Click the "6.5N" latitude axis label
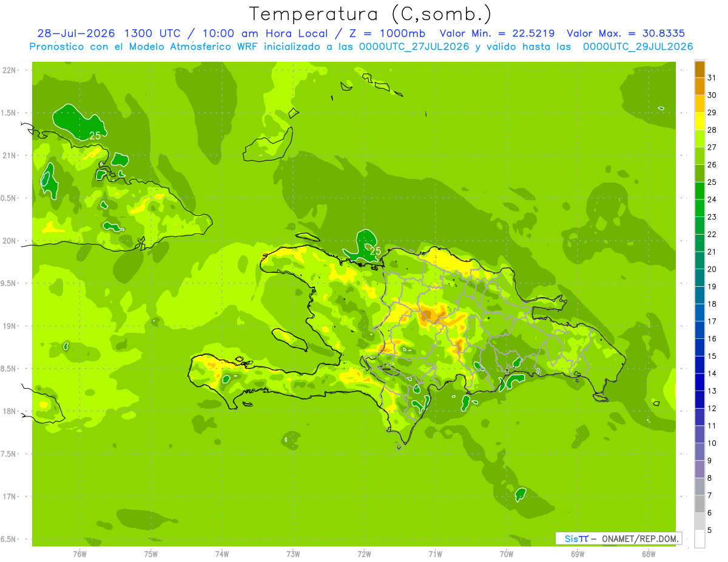 pos(9,539)
